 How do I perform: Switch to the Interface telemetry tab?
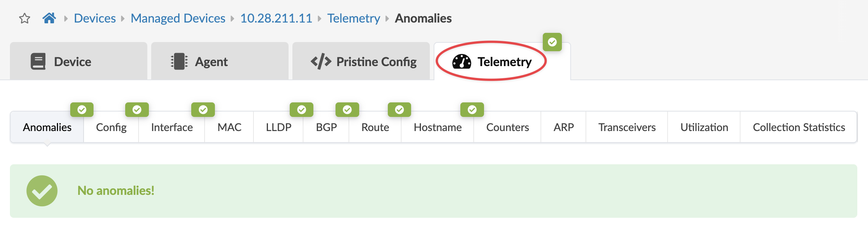tap(172, 127)
